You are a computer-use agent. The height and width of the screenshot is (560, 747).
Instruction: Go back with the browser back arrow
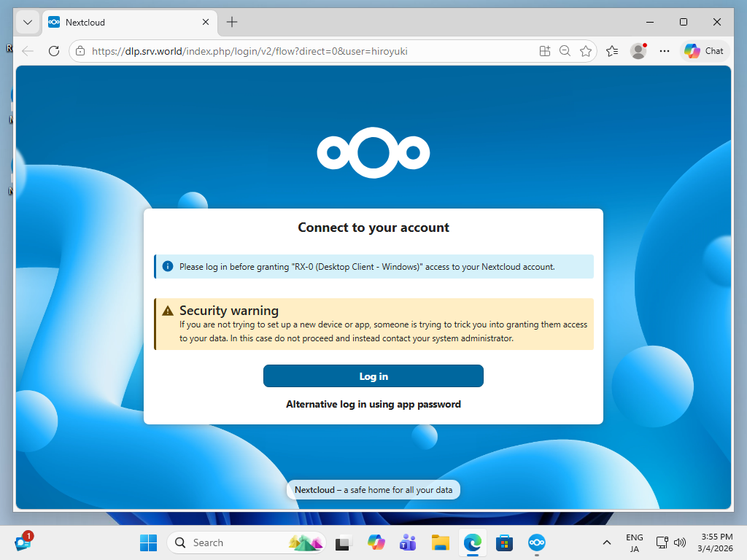[x=28, y=51]
